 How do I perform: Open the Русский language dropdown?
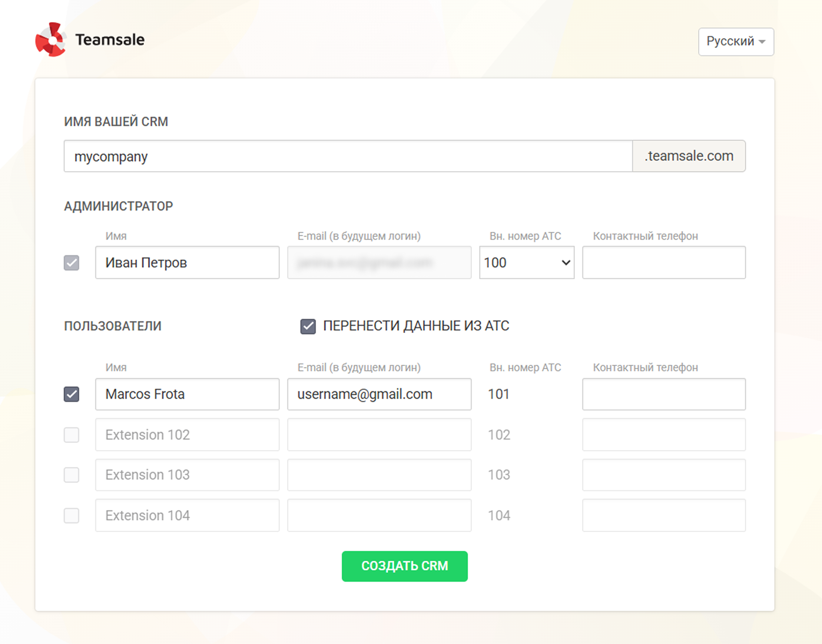click(x=736, y=41)
